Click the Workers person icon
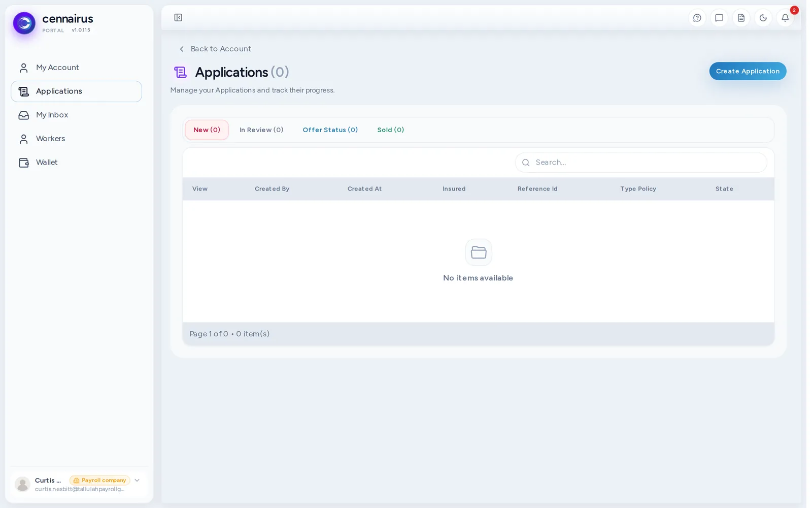Screen dimensions: 812x508 point(23,139)
